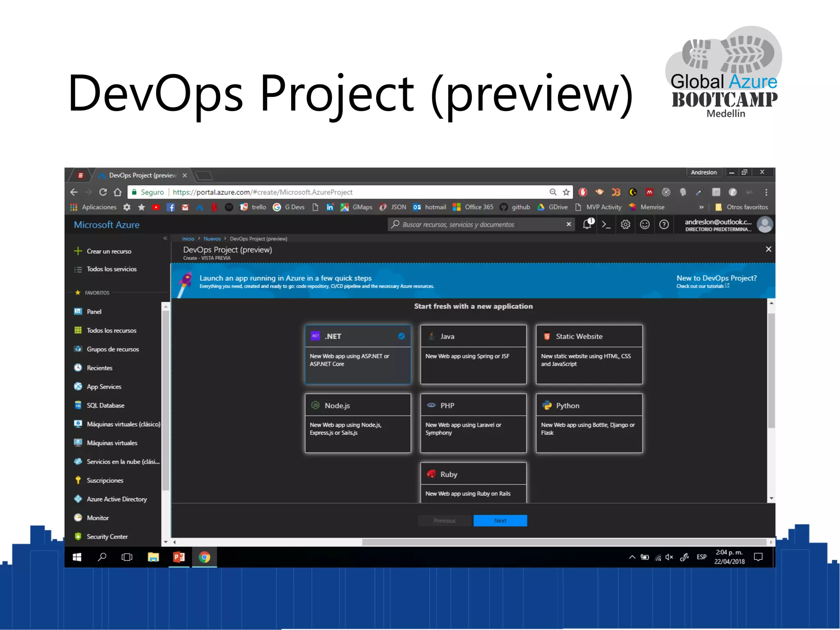Open the account avatar menu
The image size is (840, 630).
765,224
